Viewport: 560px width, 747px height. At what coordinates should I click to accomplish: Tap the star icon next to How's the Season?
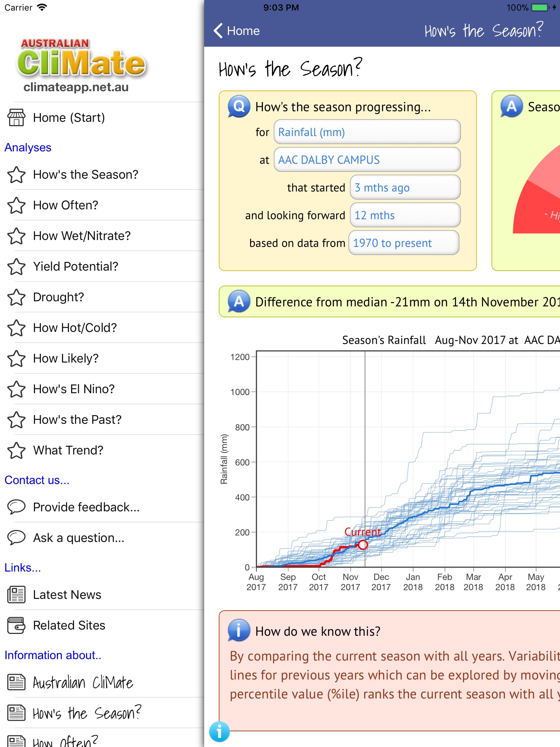[x=16, y=174]
